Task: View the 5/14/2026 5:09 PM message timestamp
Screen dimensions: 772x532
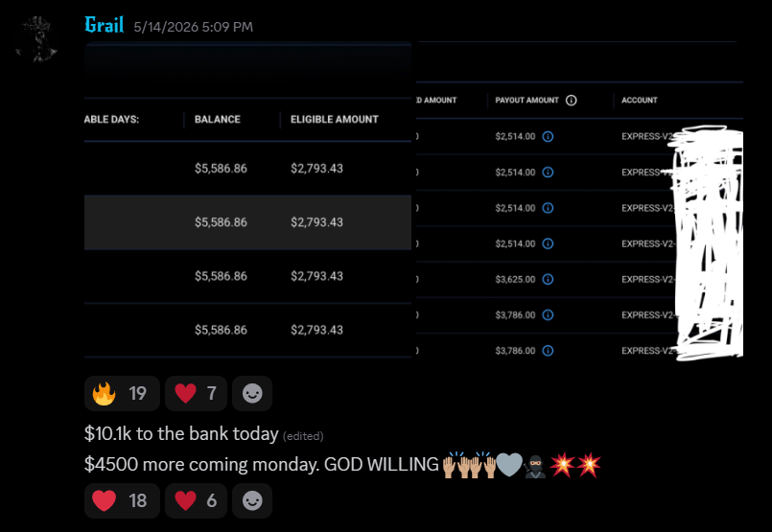Action: pos(193,27)
